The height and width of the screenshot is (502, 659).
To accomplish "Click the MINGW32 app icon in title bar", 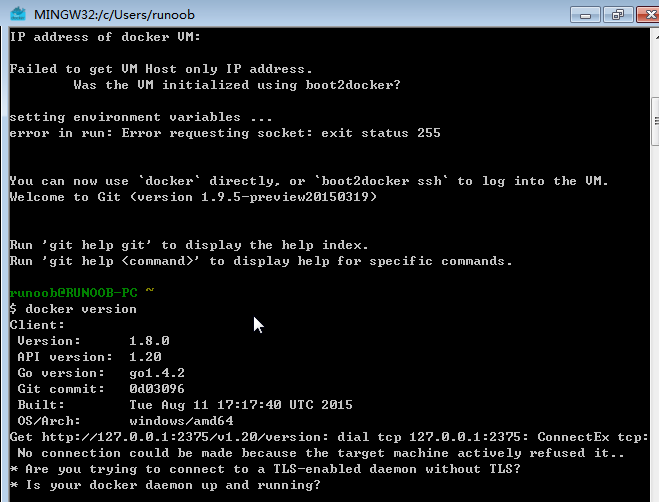I will pos(17,14).
